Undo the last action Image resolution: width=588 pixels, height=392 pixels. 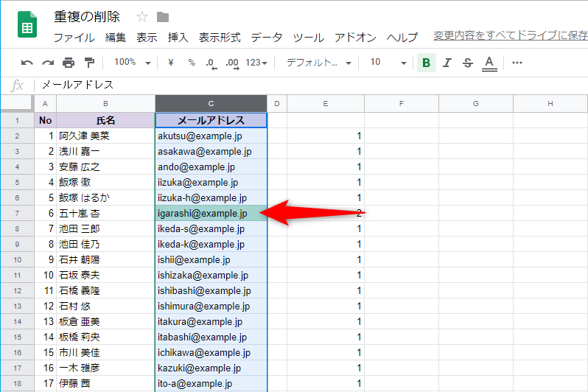(x=27, y=63)
